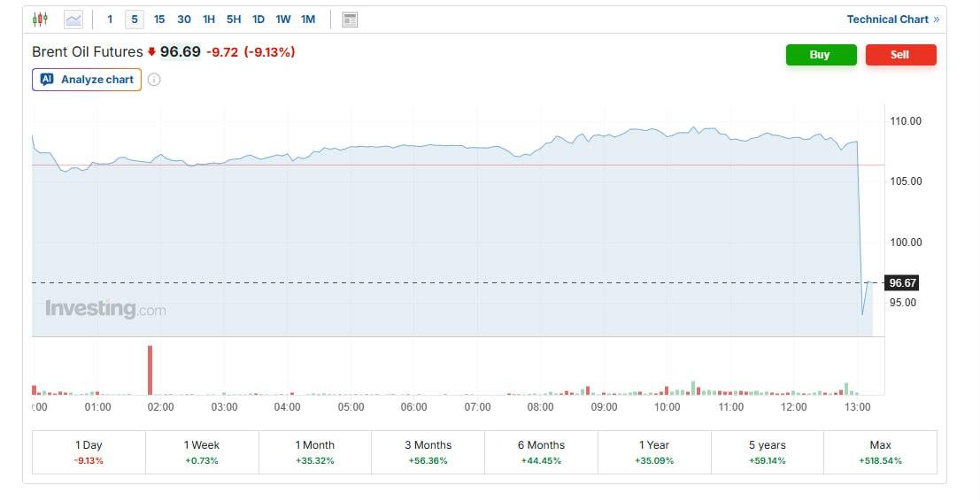The image size is (980, 501).
Task: Expand the Technical Chart double-chevron arrow
Action: tap(937, 19)
